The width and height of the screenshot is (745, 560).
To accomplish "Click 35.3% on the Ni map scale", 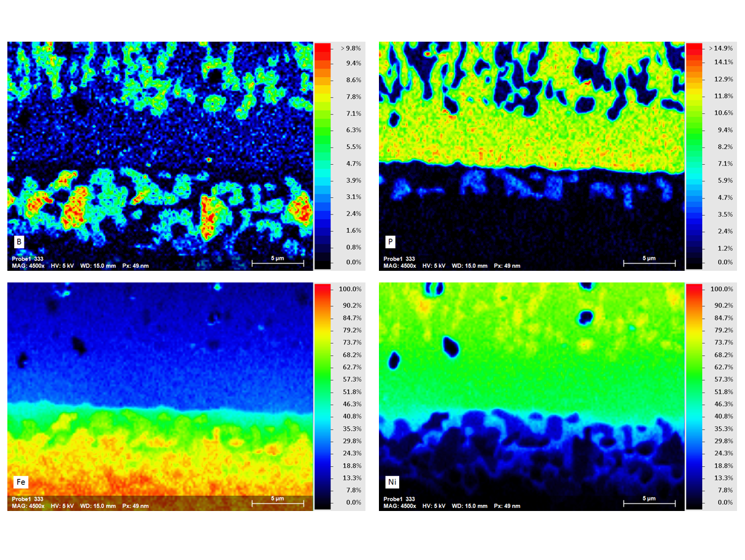I will pyautogui.click(x=724, y=428).
